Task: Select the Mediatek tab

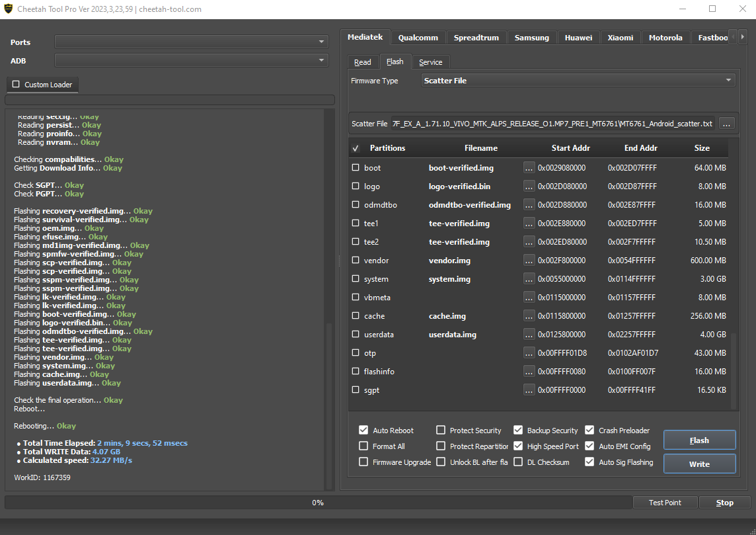Action: [x=365, y=37]
